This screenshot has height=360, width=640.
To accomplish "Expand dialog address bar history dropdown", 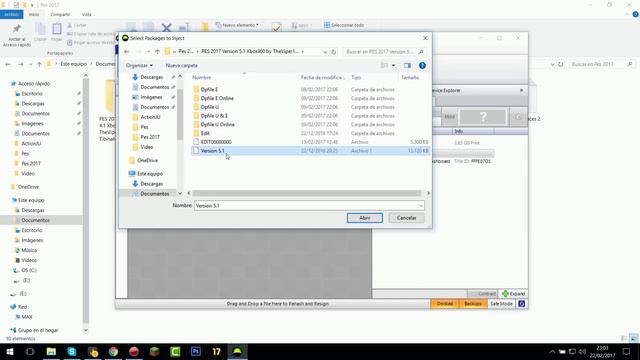I will pos(325,52).
